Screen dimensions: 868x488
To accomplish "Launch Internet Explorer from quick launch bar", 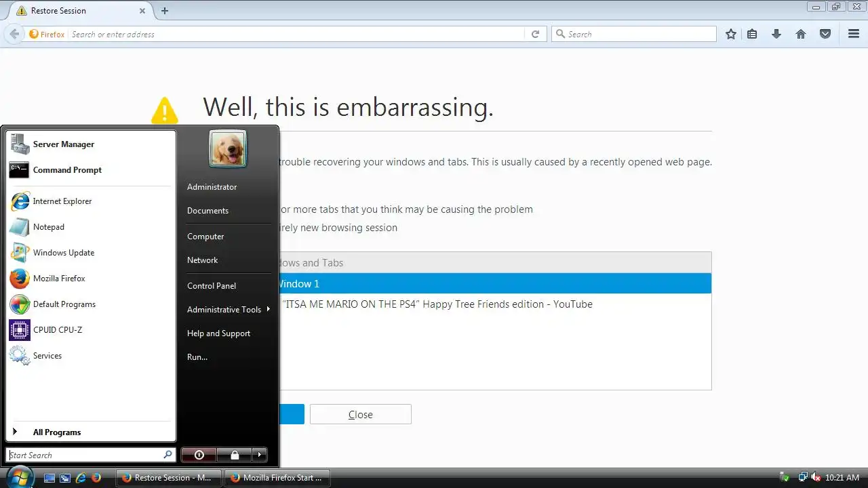I will point(81,478).
